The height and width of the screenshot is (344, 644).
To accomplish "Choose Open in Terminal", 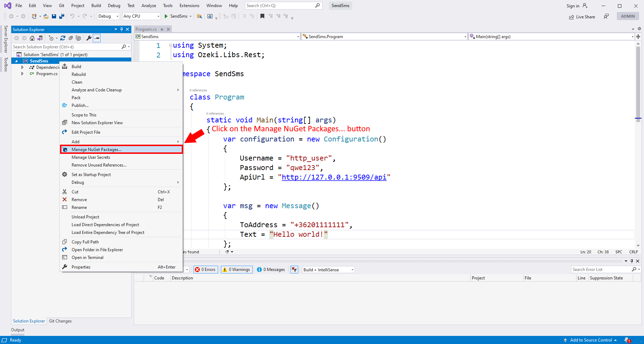I will [121, 258].
